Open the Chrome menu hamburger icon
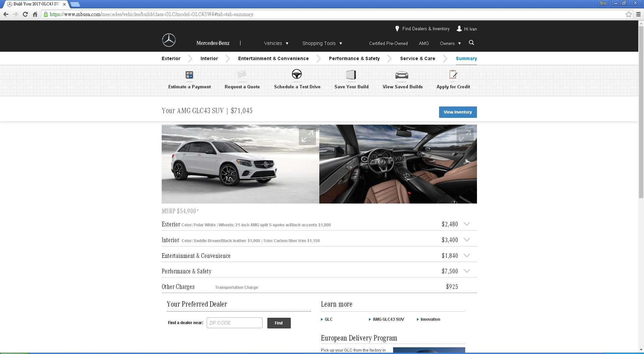The height and width of the screenshot is (354, 644). pyautogui.click(x=639, y=14)
